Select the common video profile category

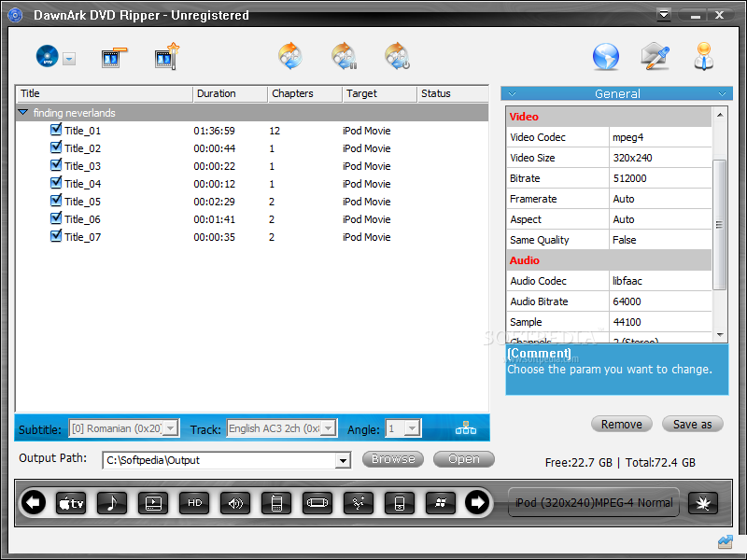153,503
